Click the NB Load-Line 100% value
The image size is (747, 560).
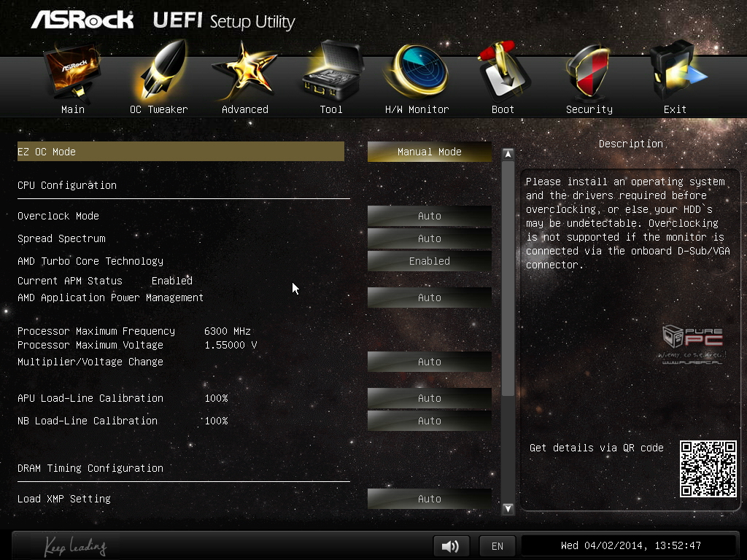[x=216, y=421]
